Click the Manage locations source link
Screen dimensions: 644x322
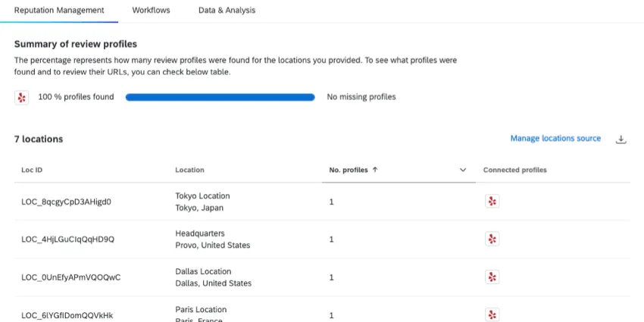[x=555, y=139]
